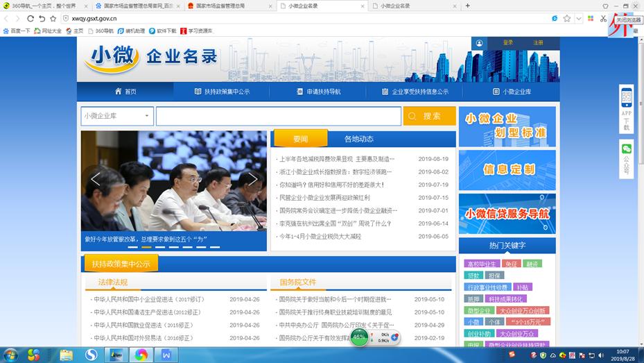The image size is (644, 363).
Task: Select second carousel indicator dash
Action: [x=147, y=247]
